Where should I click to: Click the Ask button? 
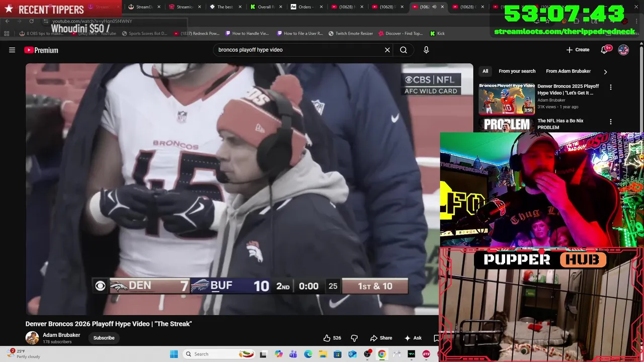413,338
